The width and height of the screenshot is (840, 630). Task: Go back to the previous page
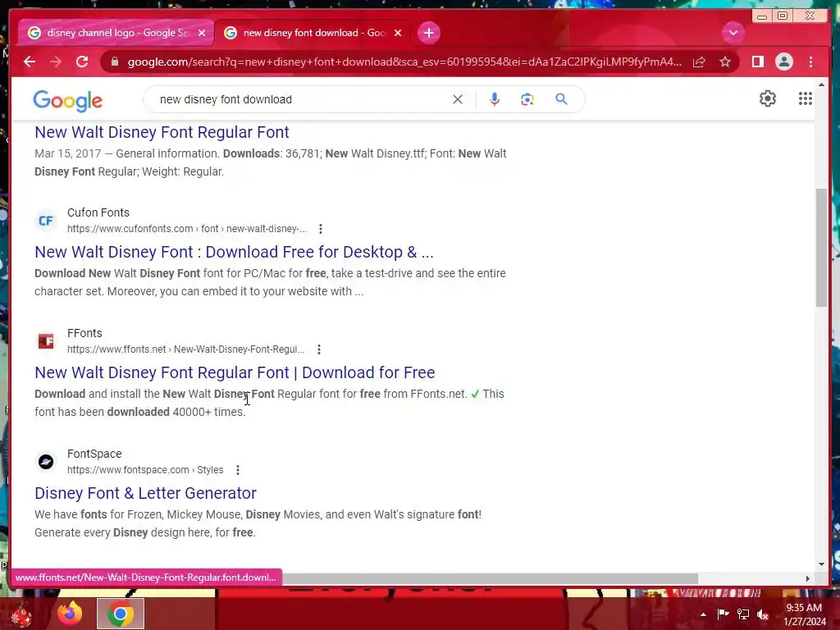click(x=30, y=62)
